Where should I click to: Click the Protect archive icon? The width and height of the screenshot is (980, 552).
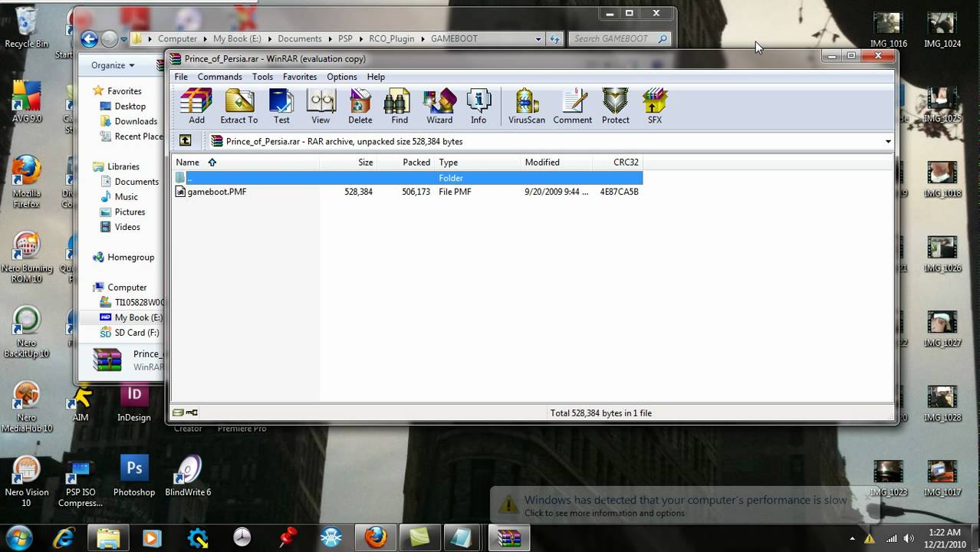pyautogui.click(x=615, y=106)
